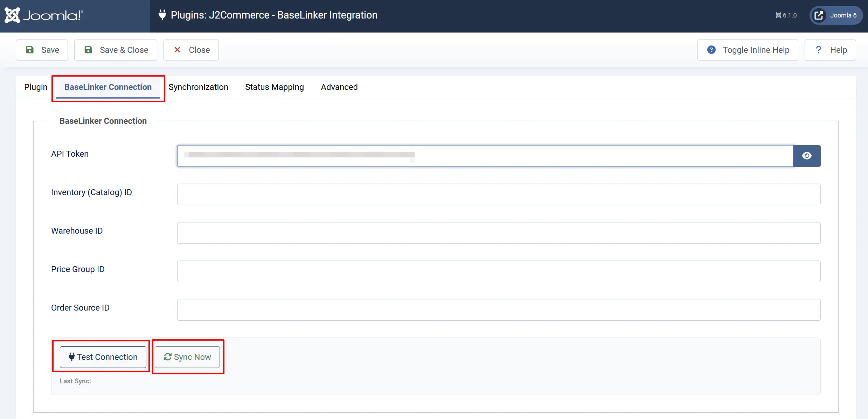868x419 pixels.
Task: Close the plugin editor with the Close button
Action: pos(191,50)
